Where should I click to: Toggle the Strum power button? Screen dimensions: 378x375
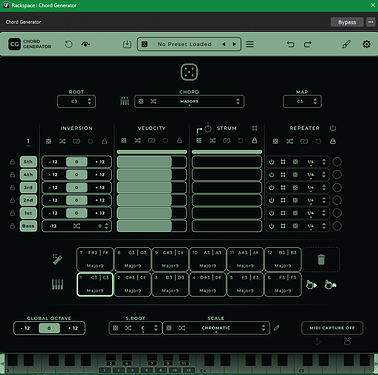click(x=208, y=128)
